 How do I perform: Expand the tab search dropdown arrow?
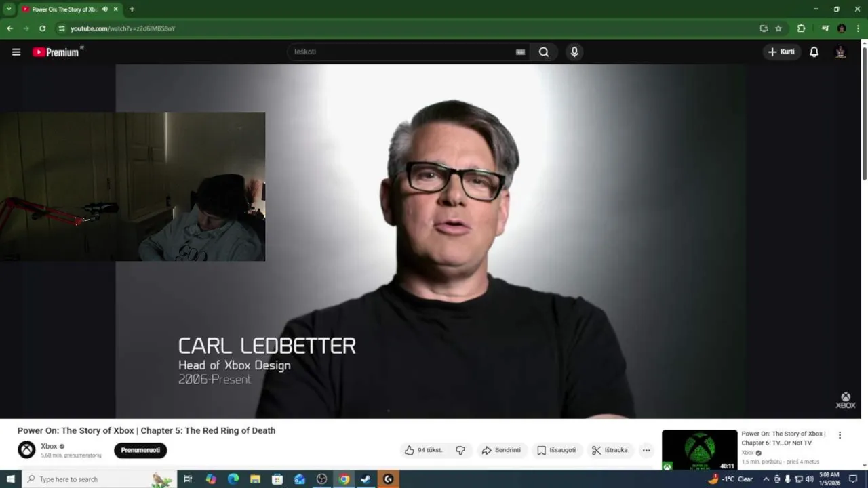(9, 9)
